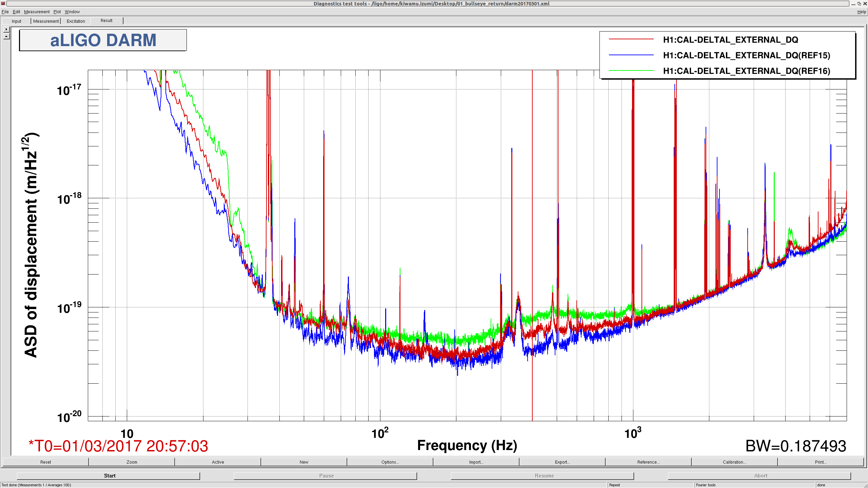Click the Zoom button
The image size is (868, 488).
coord(132,462)
